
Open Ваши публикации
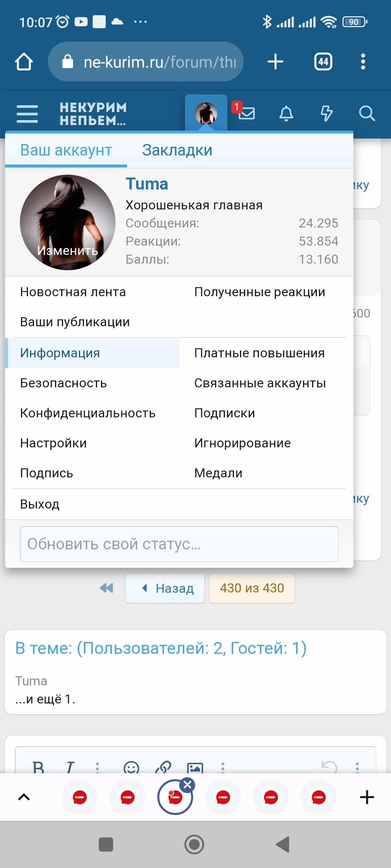75,322
